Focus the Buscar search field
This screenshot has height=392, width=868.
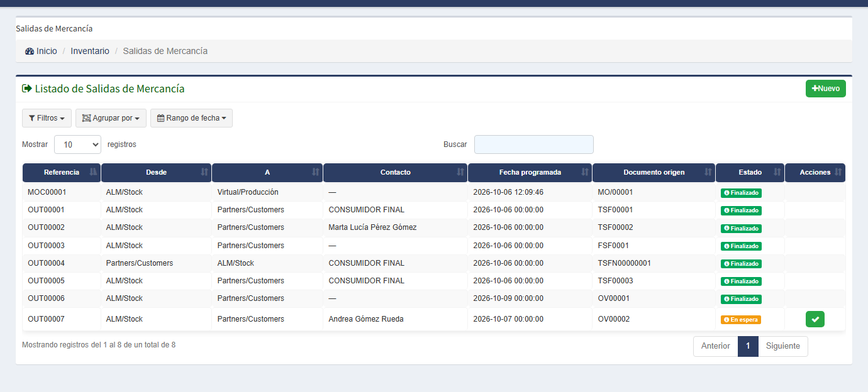click(x=534, y=144)
